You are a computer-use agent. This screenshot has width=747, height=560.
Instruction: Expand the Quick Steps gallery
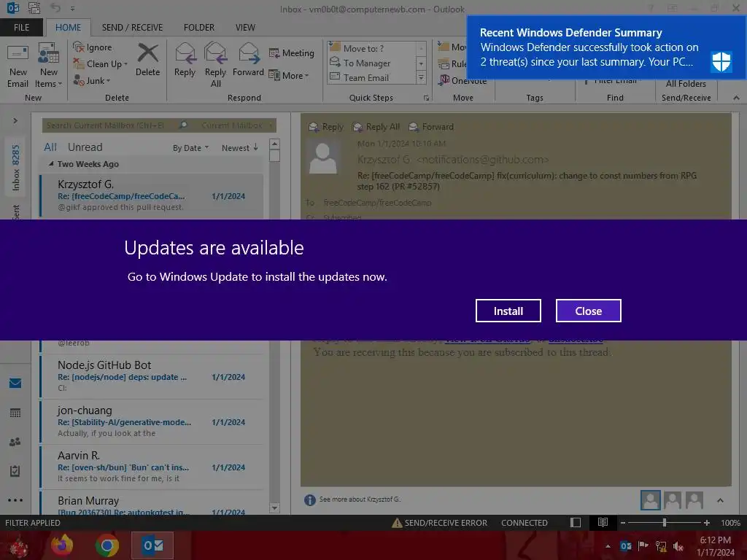point(421,77)
